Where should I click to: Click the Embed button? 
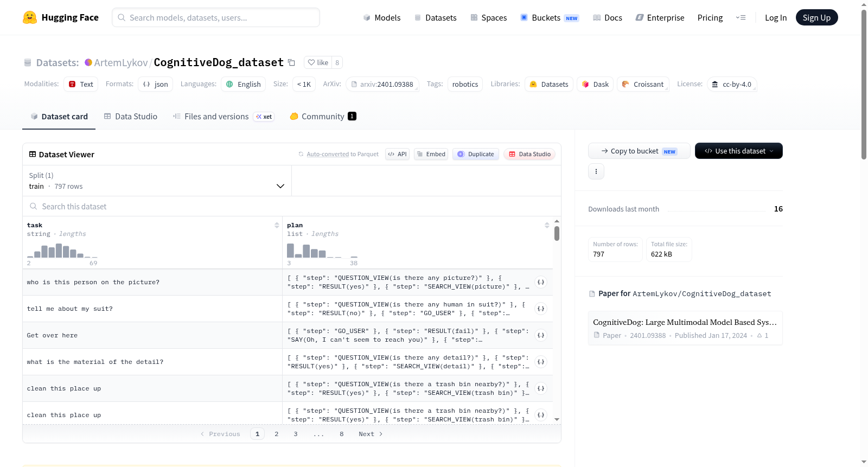(431, 154)
